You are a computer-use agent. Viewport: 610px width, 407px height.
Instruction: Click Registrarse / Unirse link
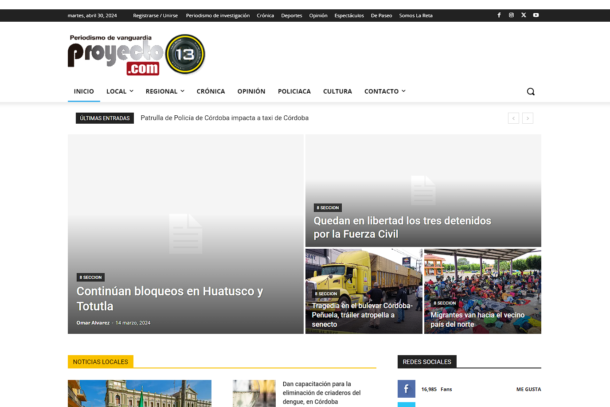click(155, 16)
